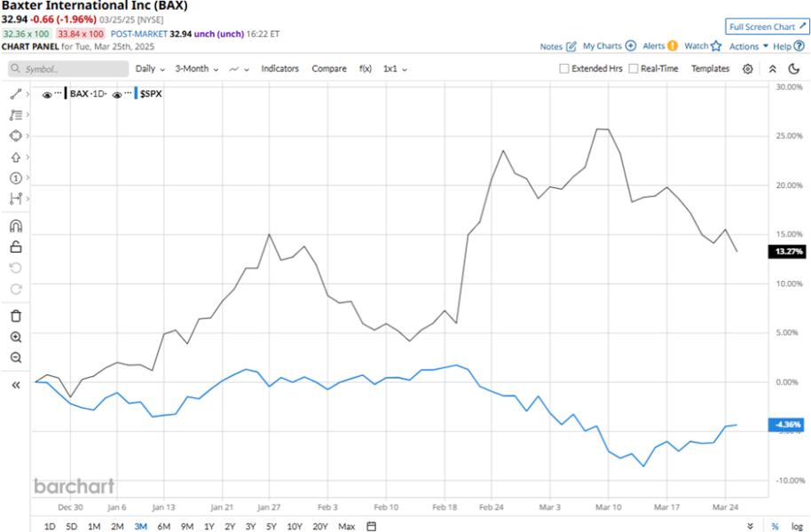This screenshot has height=532, width=811.
Task: Select the Max time range
Action: pos(347,527)
